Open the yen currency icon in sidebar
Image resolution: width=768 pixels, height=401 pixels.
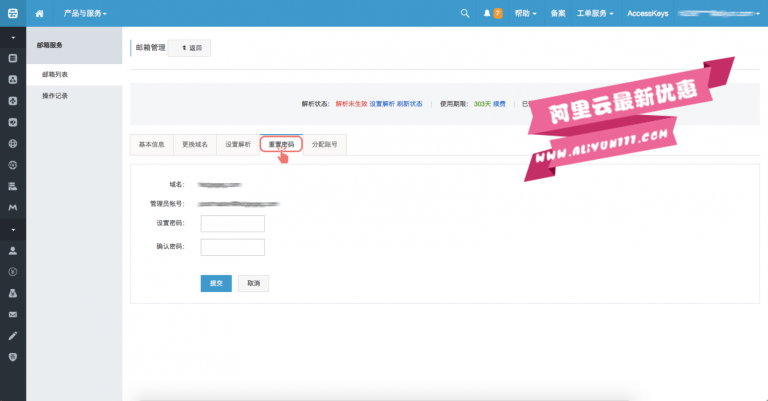click(13, 272)
